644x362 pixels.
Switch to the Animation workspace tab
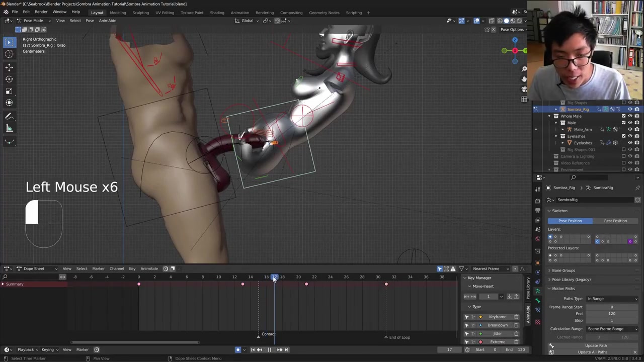[x=239, y=13]
